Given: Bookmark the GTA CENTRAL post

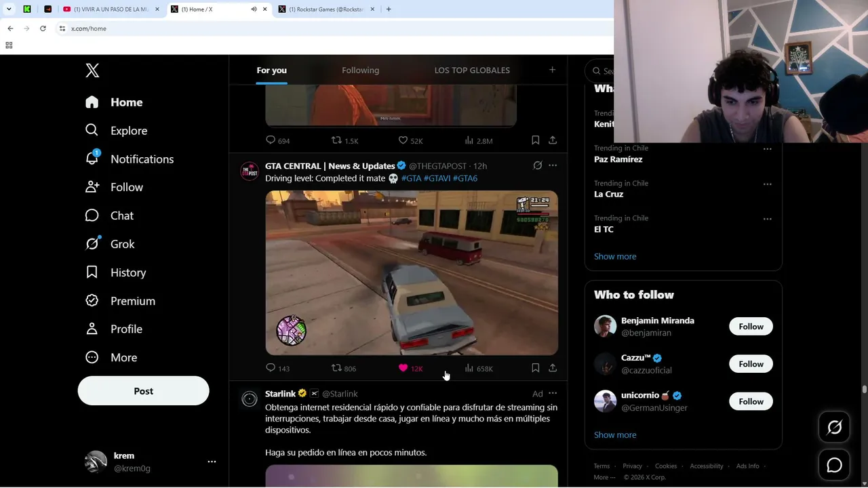Looking at the screenshot, I should pyautogui.click(x=535, y=368).
